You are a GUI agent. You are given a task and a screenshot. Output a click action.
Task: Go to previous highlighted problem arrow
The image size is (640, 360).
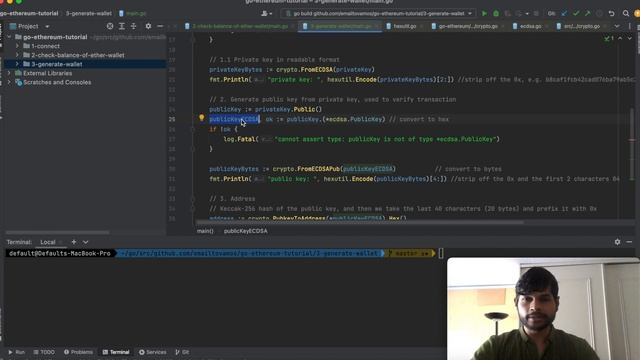(x=620, y=38)
